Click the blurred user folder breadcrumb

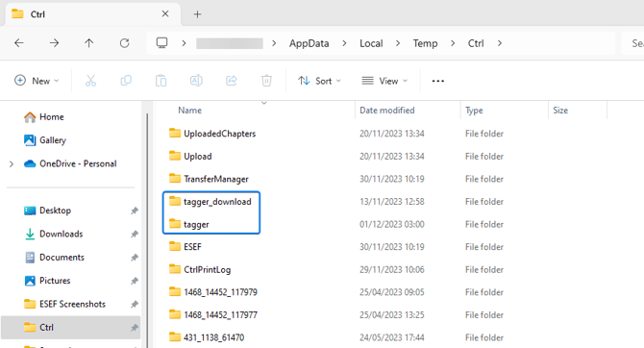230,43
